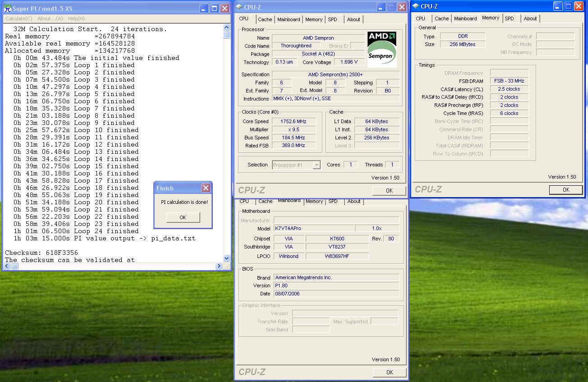Click the BIOS Date field 08/07/2006
The width and height of the screenshot is (588, 382).
(x=336, y=294)
